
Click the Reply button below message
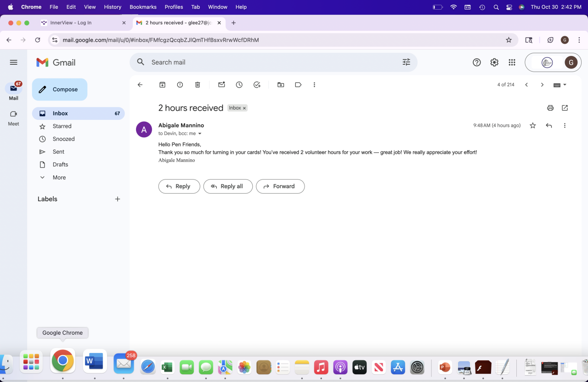click(x=179, y=186)
